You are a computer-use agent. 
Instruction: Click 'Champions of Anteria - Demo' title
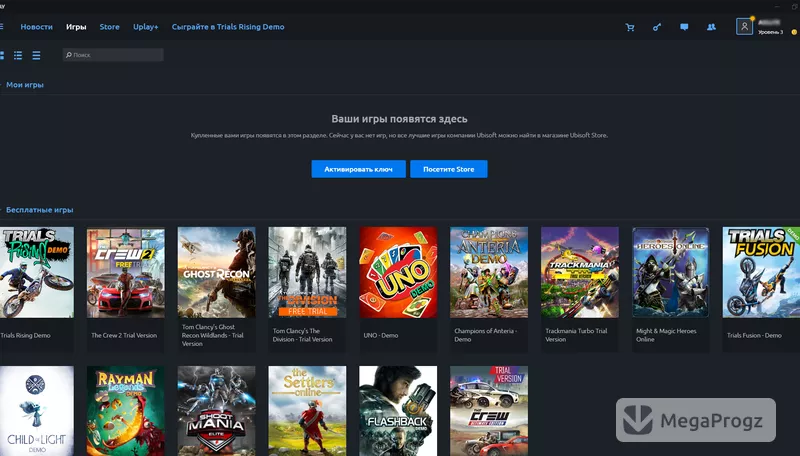(x=485, y=335)
